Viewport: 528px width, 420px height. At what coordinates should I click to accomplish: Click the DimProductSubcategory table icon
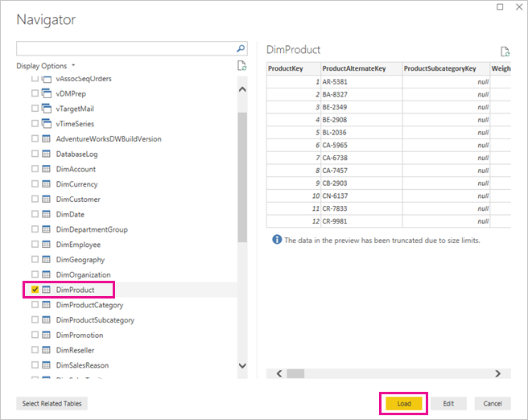(46, 319)
